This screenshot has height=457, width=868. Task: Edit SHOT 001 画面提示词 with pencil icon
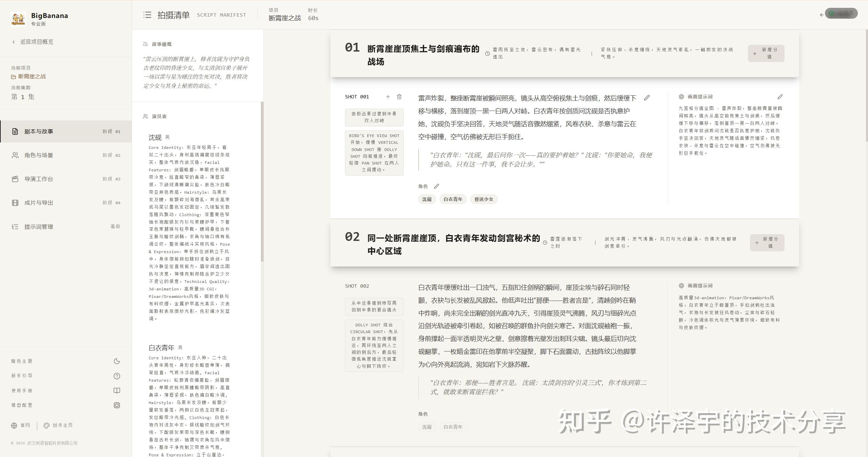(x=780, y=97)
